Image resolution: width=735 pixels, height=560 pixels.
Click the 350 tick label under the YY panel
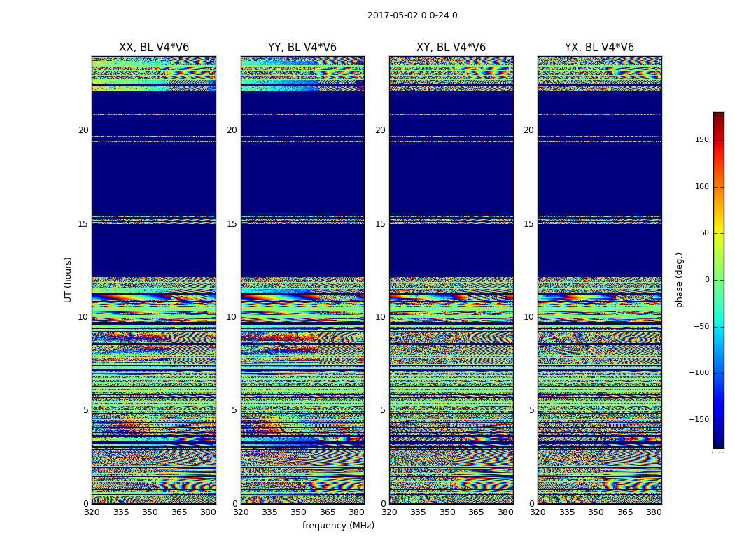299,512
